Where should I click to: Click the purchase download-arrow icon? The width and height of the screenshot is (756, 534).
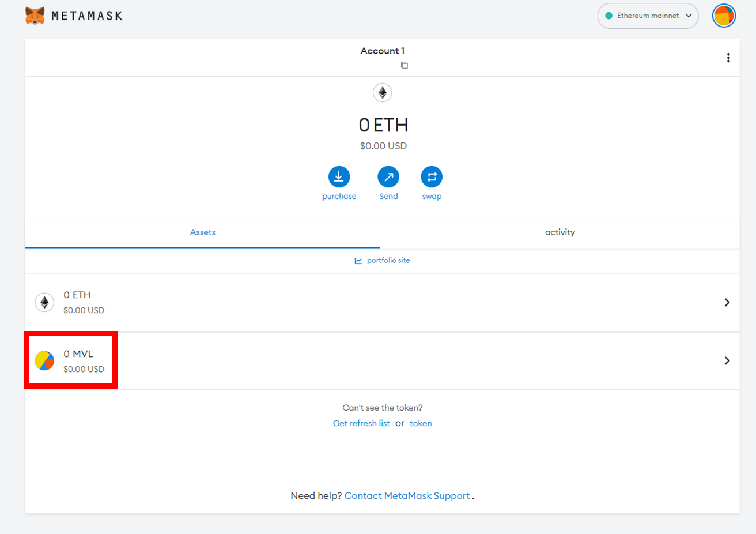339,177
